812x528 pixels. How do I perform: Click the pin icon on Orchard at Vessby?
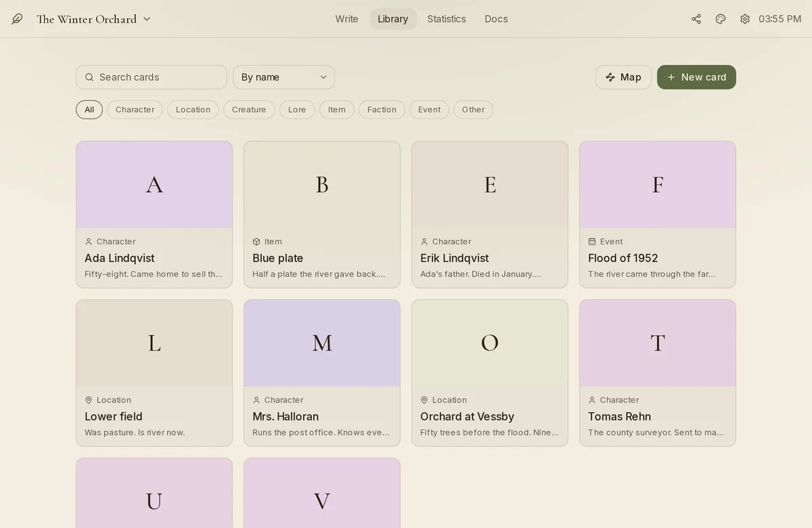click(x=424, y=400)
